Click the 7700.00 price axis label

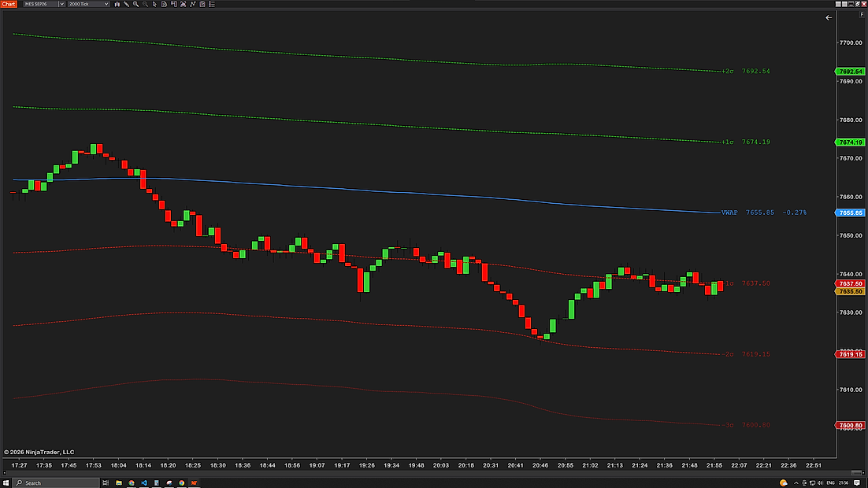pos(851,43)
